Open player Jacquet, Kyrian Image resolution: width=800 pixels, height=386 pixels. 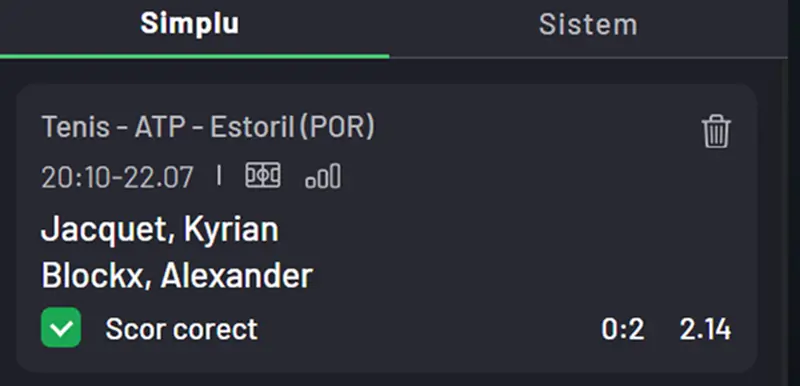(160, 230)
